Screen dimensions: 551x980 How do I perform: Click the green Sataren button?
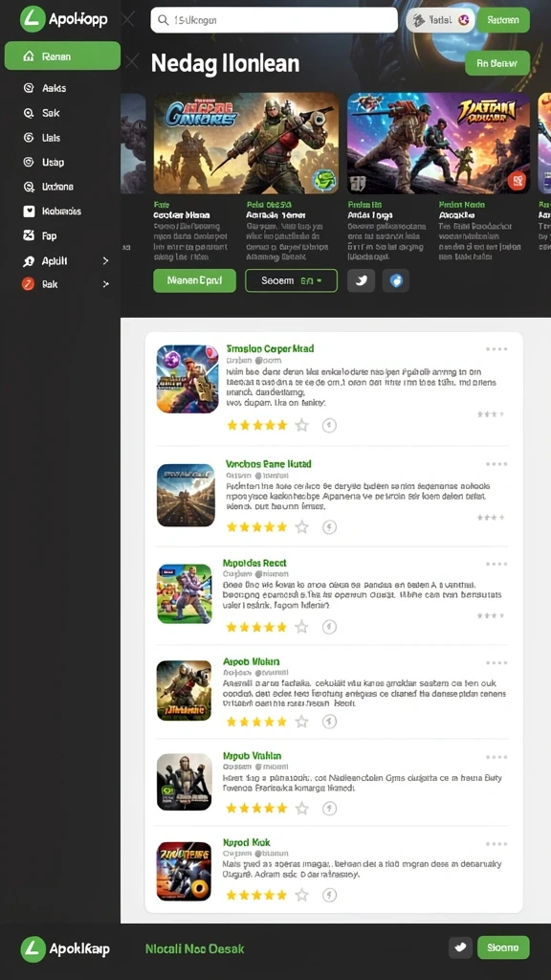503,20
